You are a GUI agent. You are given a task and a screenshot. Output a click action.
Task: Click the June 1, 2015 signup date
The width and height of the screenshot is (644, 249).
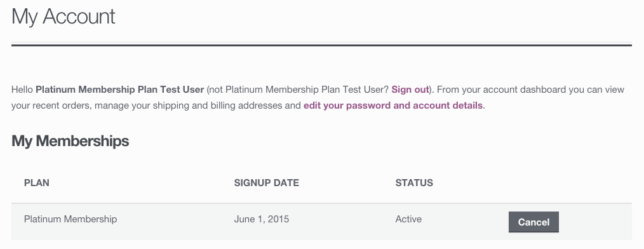tap(261, 219)
